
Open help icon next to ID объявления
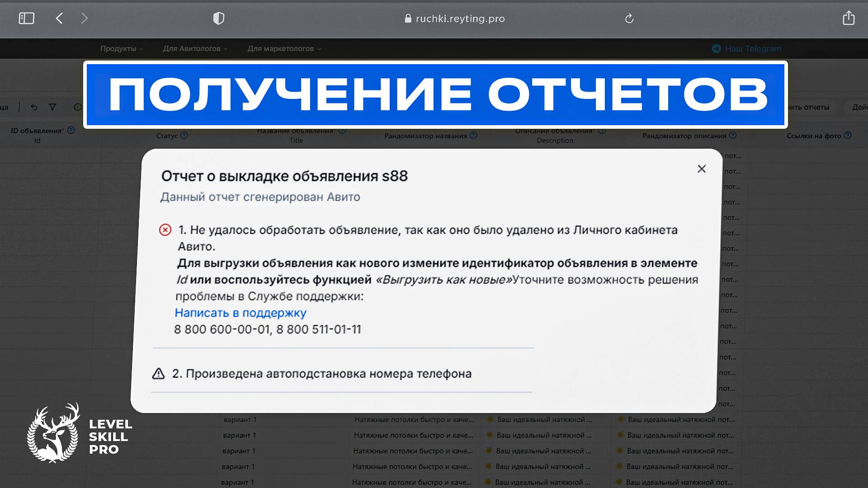pyautogui.click(x=71, y=130)
